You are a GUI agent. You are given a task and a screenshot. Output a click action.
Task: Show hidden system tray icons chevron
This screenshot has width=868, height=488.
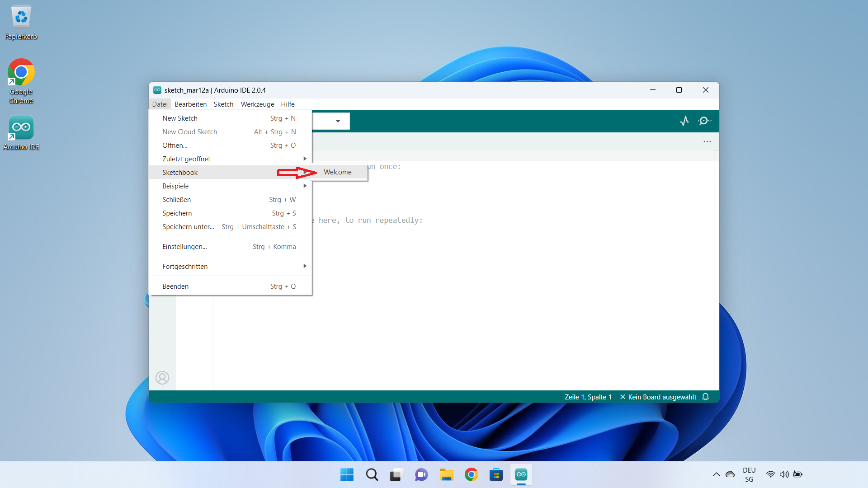coord(716,474)
